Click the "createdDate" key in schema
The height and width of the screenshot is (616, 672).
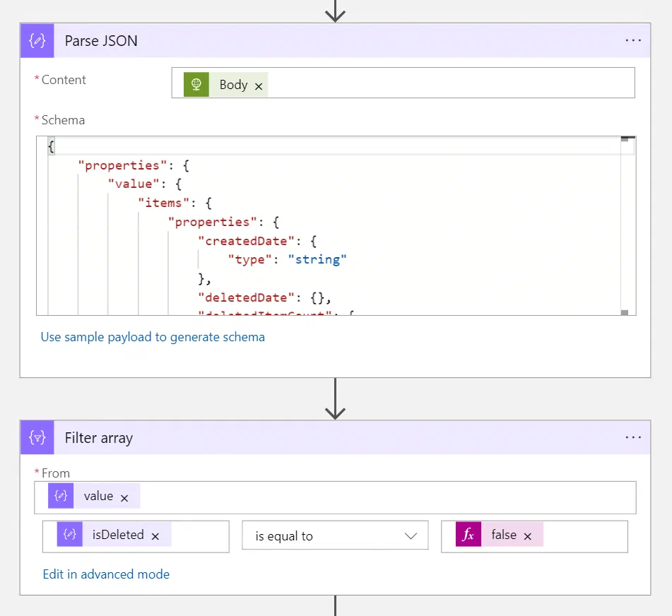pyautogui.click(x=247, y=241)
